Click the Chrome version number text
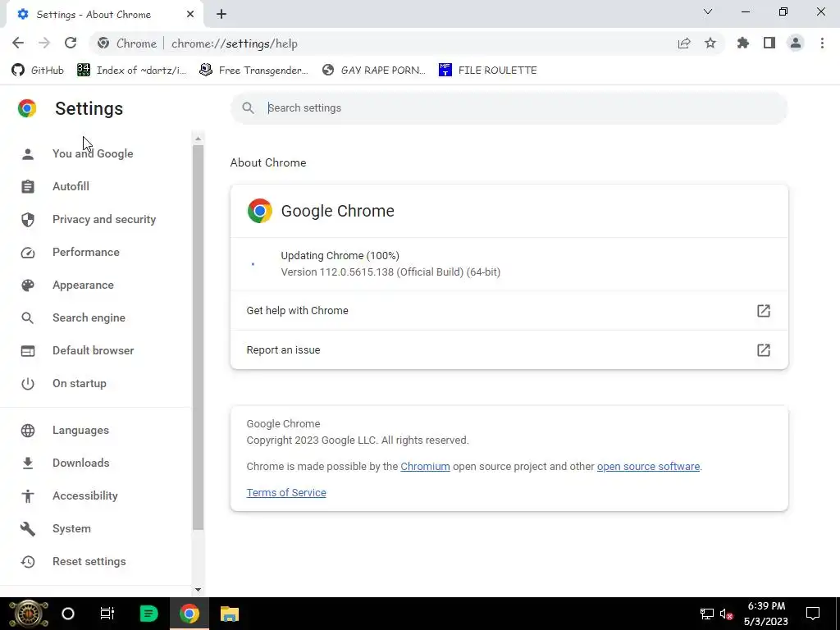 coord(390,272)
